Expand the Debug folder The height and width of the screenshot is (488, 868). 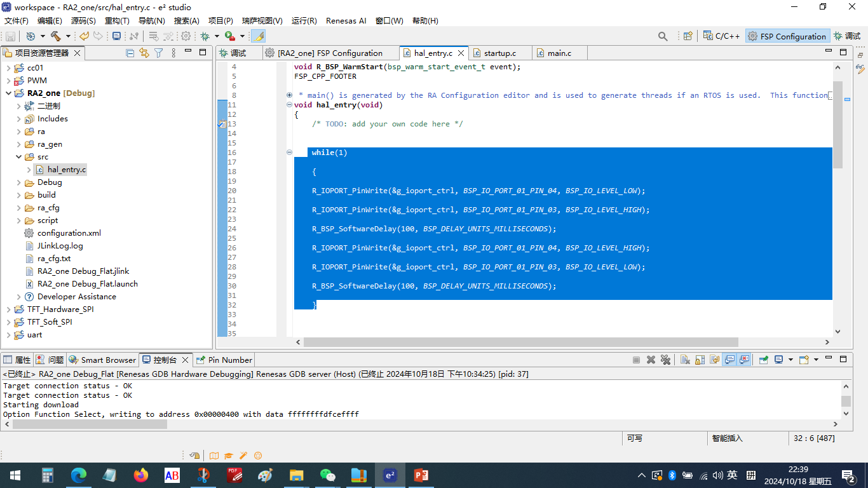[18, 182]
